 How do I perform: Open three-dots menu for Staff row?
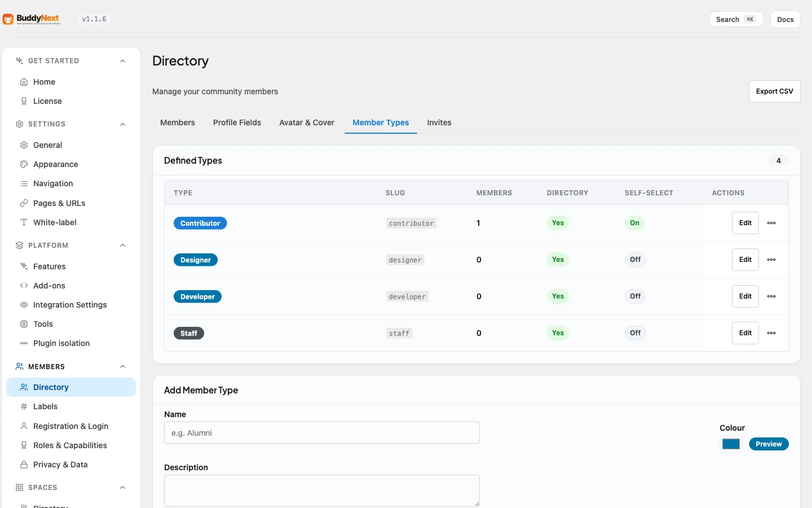coord(771,333)
